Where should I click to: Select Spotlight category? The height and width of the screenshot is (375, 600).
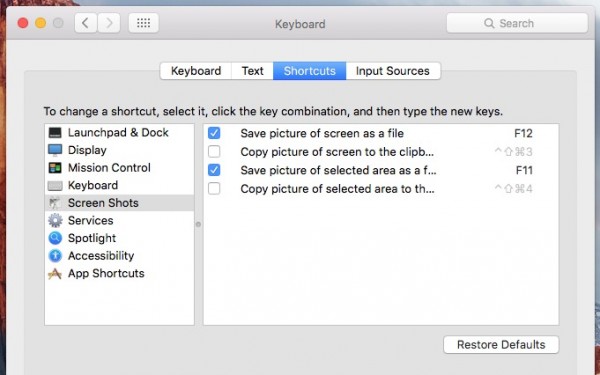[119, 238]
